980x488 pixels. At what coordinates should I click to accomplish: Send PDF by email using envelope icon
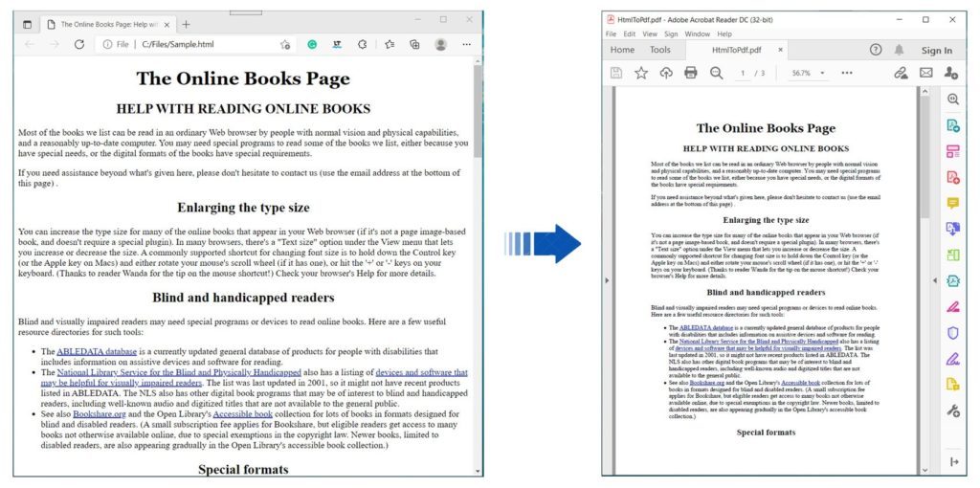coord(925,73)
